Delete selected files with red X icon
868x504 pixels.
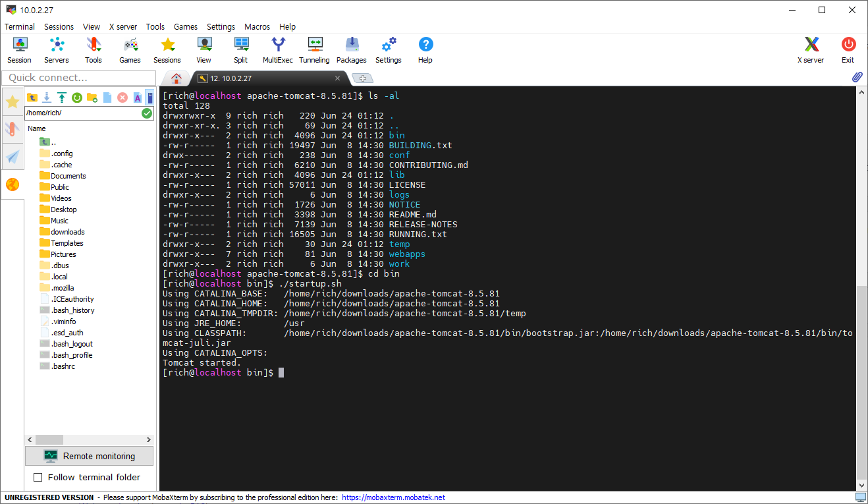[122, 98]
